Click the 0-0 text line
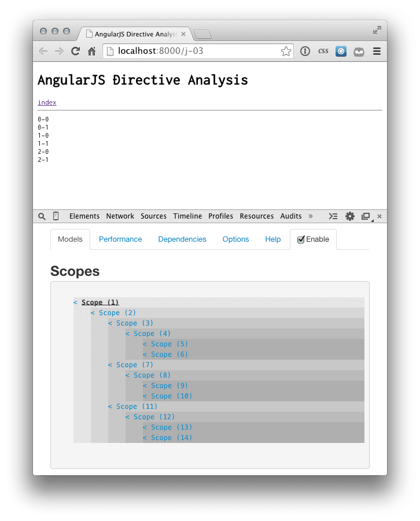 point(43,119)
